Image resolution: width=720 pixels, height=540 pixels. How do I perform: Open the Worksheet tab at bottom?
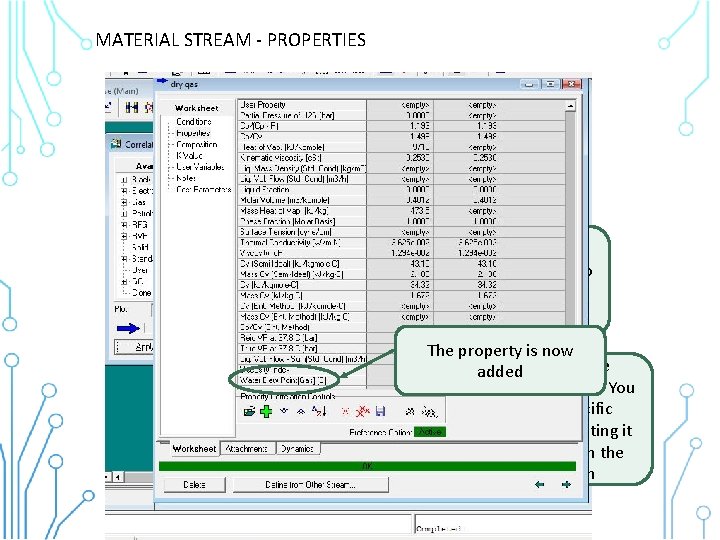click(x=194, y=449)
